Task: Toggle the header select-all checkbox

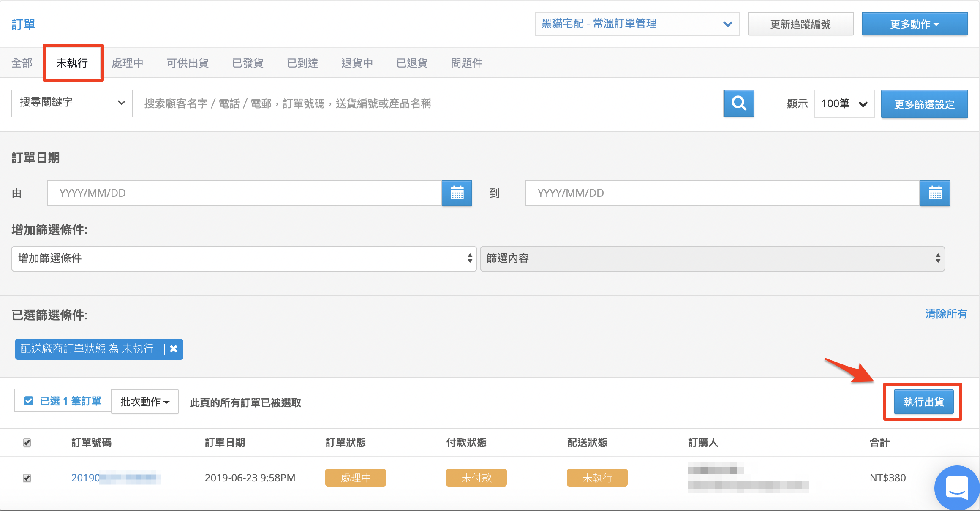Action: pyautogui.click(x=27, y=443)
